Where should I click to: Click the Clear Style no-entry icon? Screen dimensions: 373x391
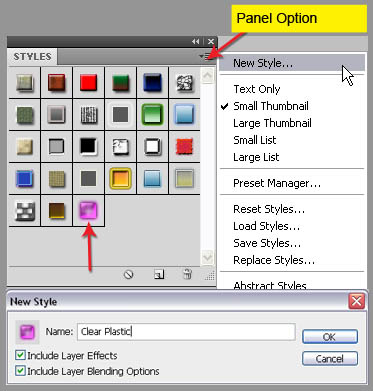[x=129, y=274]
